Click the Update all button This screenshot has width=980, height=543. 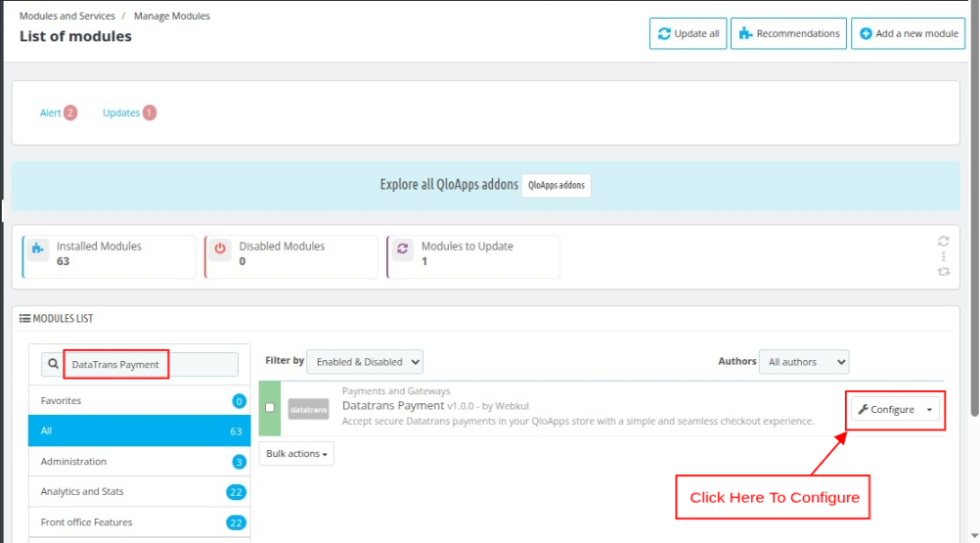pos(688,33)
